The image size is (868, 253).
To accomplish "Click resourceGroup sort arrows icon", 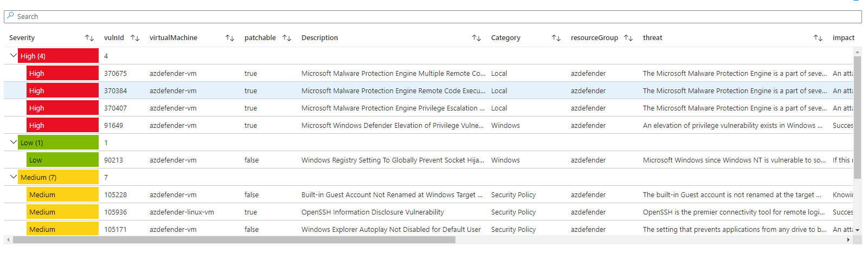I will coord(628,38).
